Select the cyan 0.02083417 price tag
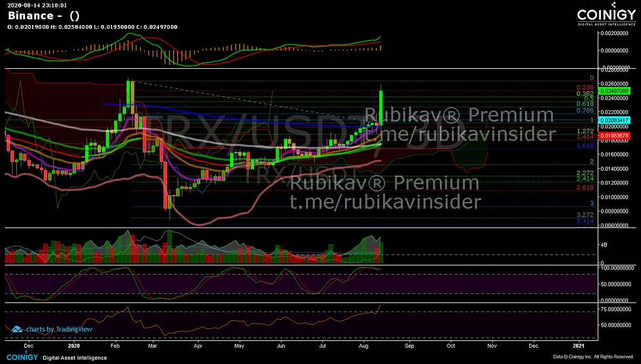The width and height of the screenshot is (641, 364). 613,120
